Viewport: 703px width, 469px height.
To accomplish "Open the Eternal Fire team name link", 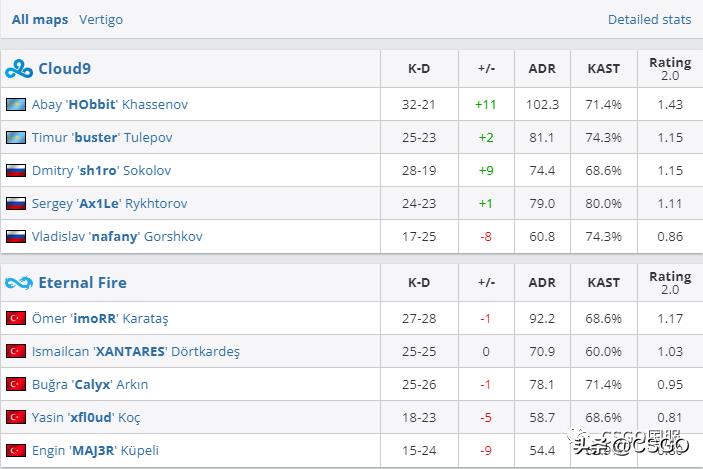I will (x=82, y=283).
